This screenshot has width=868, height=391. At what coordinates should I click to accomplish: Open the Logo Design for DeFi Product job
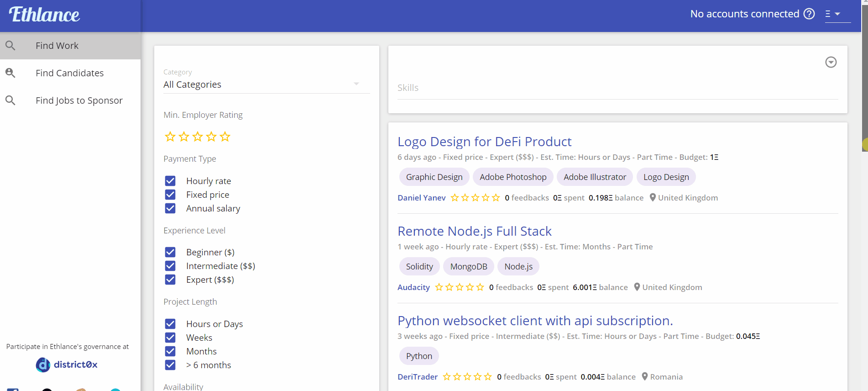click(x=484, y=142)
